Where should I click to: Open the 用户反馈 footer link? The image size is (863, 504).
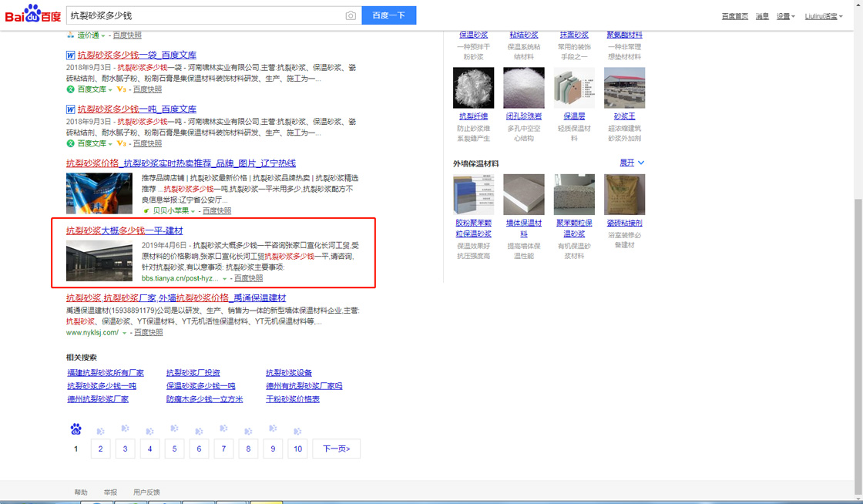coord(146,492)
